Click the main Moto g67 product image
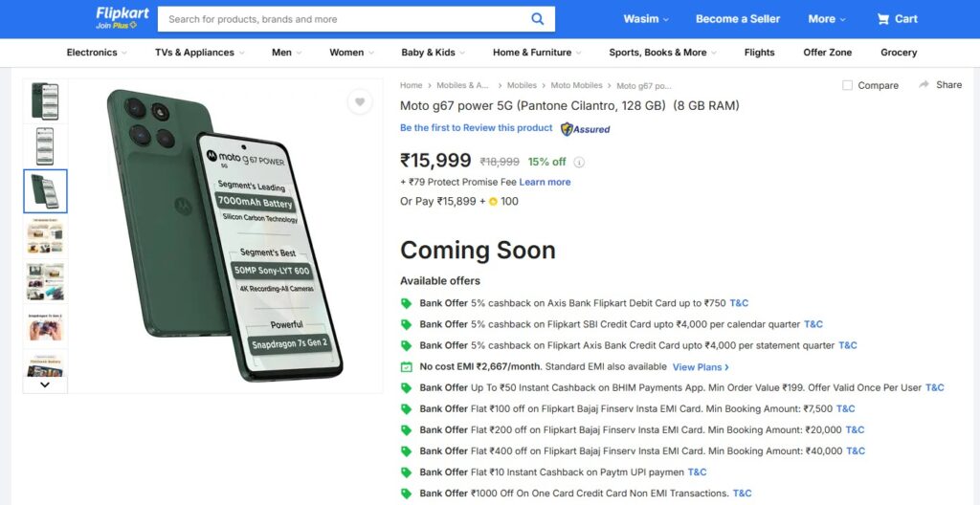The width and height of the screenshot is (980, 505). point(225,235)
